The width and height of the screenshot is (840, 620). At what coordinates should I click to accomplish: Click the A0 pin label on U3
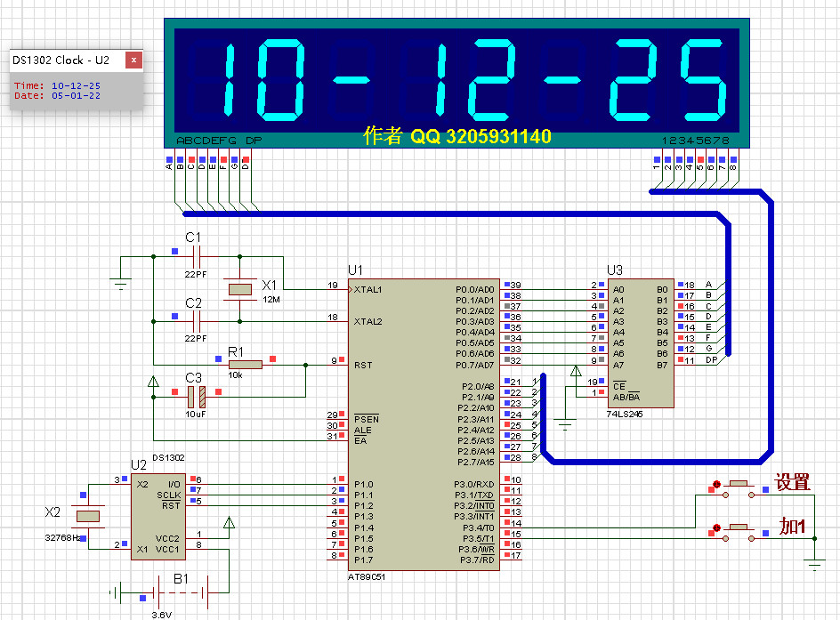coord(618,290)
